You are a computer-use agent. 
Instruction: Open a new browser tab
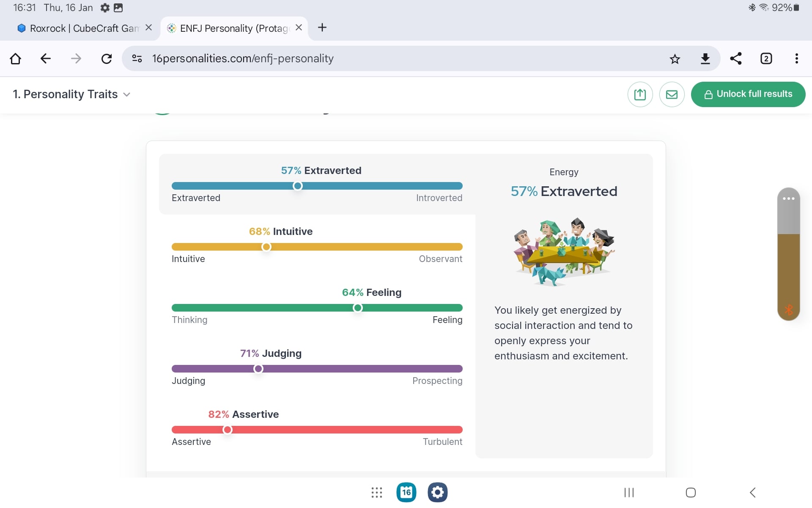pyautogui.click(x=322, y=28)
